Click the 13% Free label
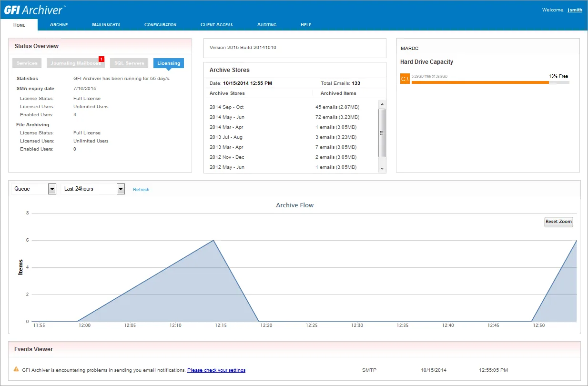The width and height of the screenshot is (588, 386). pyautogui.click(x=558, y=76)
